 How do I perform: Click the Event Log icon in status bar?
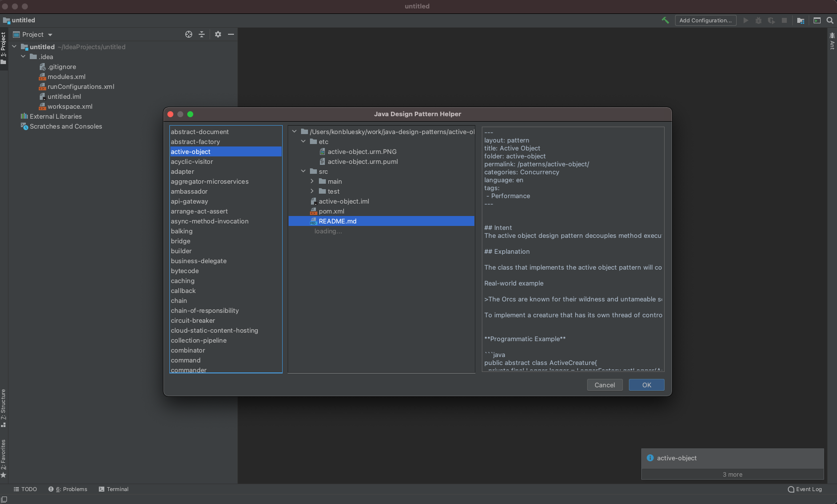point(791,489)
